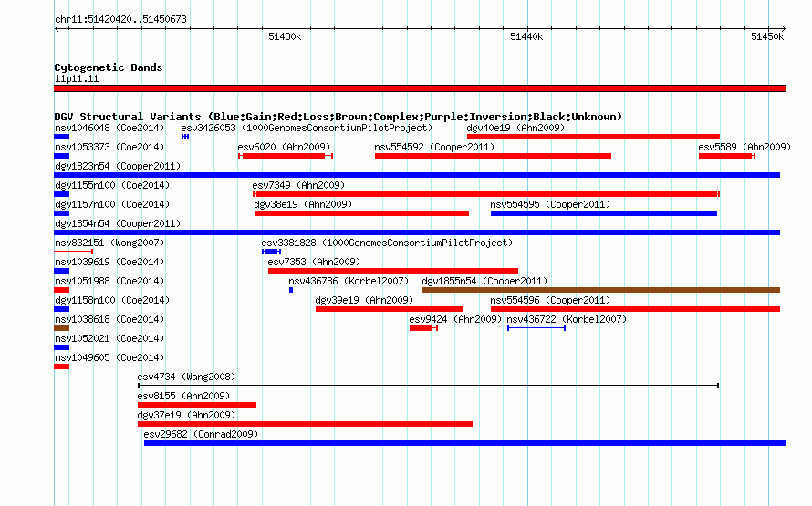Select dgv1854n54 (Cooper2011) label

click(x=118, y=223)
